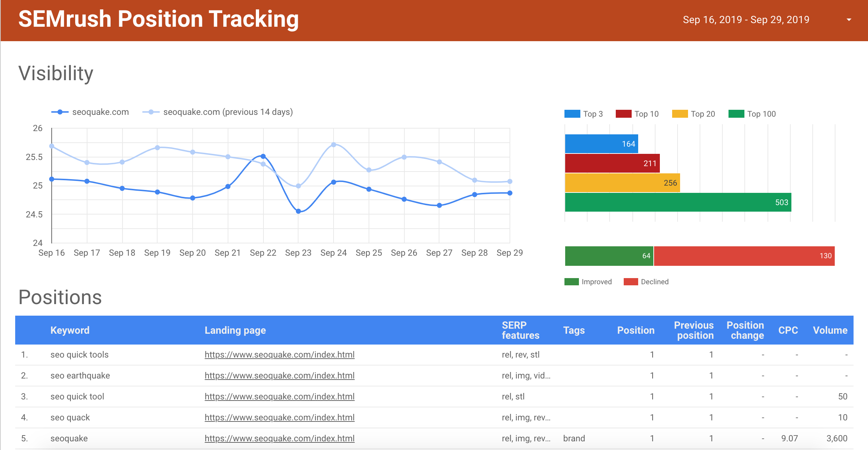Viewport: 868px width, 450px height.
Task: Click the Sep 16 point on previous 14 days line
Action: (52, 146)
